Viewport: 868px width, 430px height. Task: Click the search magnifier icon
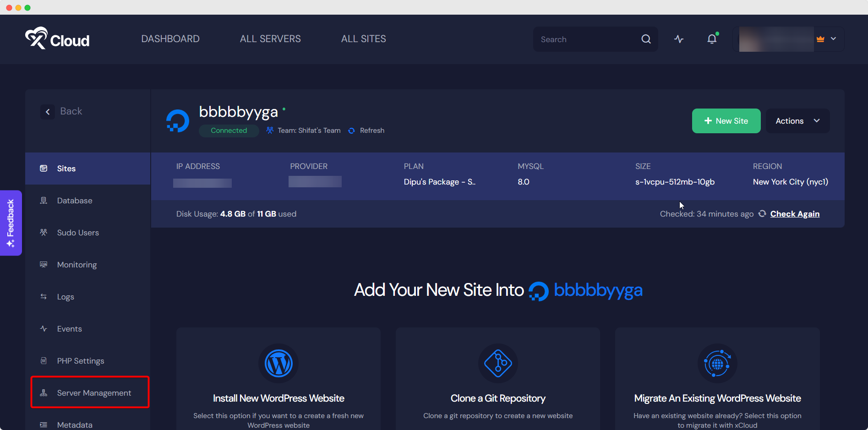[x=646, y=39]
